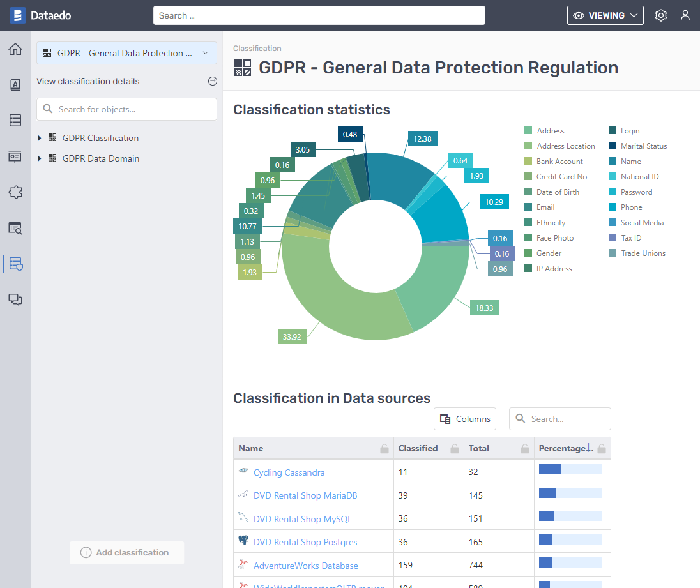Toggle Marital Status legend entry
Viewport: 700px width, 588px height.
(x=643, y=146)
